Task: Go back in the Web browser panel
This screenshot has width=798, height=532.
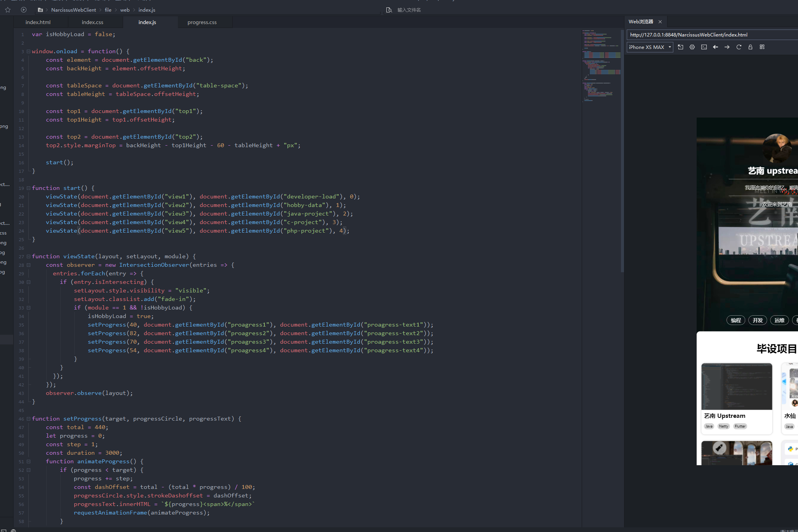Action: [x=715, y=47]
